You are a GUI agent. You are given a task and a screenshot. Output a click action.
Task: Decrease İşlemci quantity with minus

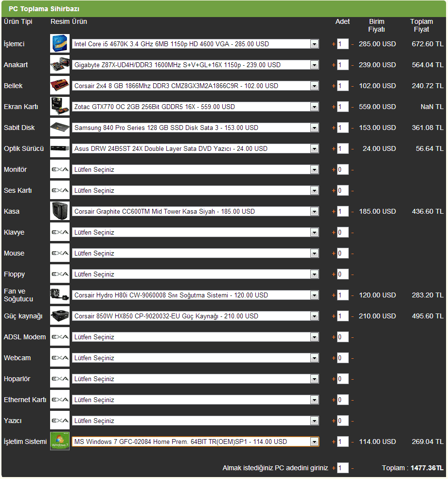(353, 44)
